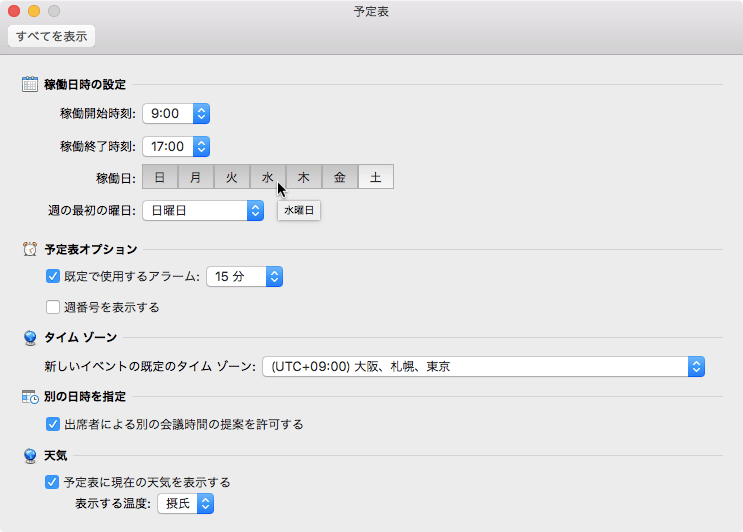743x532 pixels.
Task: Open the 週の最初の曜日 dropdown showing 日曜日
Action: tap(203, 210)
